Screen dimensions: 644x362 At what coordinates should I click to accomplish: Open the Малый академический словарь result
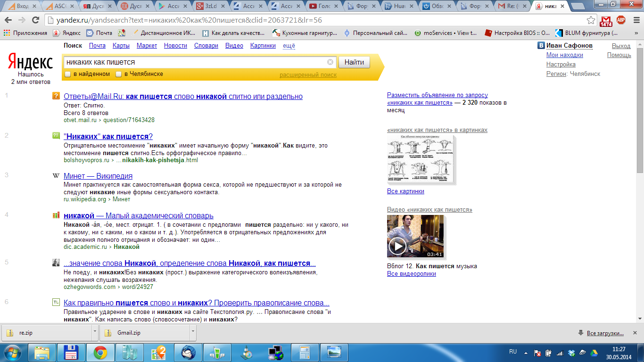[x=139, y=216]
